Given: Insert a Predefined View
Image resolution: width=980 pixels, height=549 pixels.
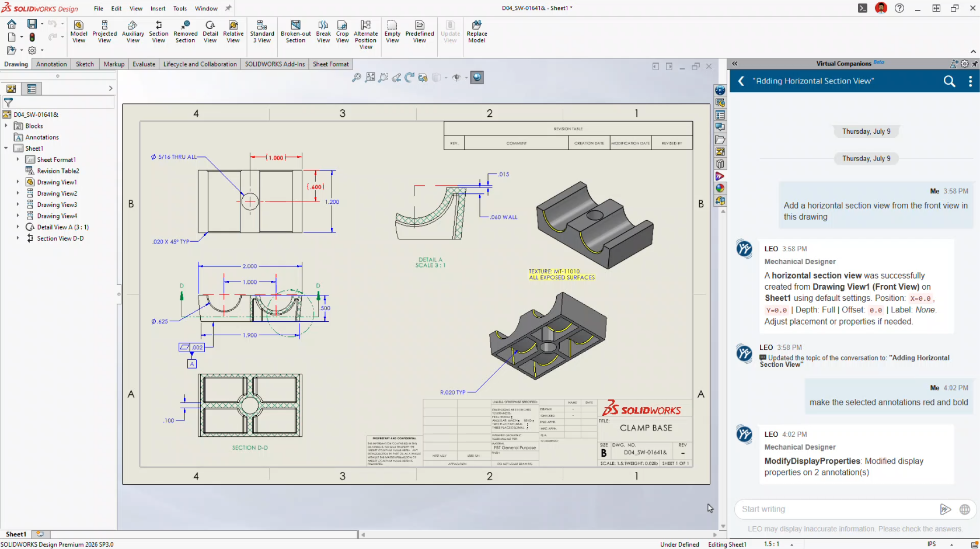Looking at the screenshot, I should pos(420,32).
